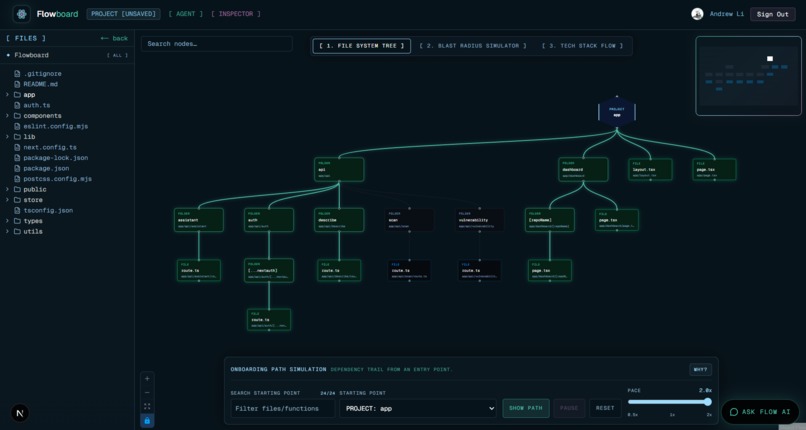
Task: Click the Filter files/functions input
Action: coord(283,408)
